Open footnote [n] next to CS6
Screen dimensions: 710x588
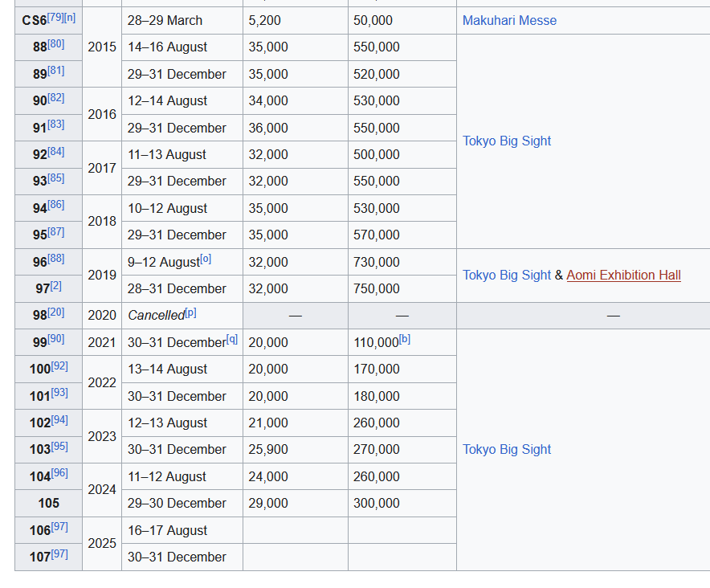[70, 18]
